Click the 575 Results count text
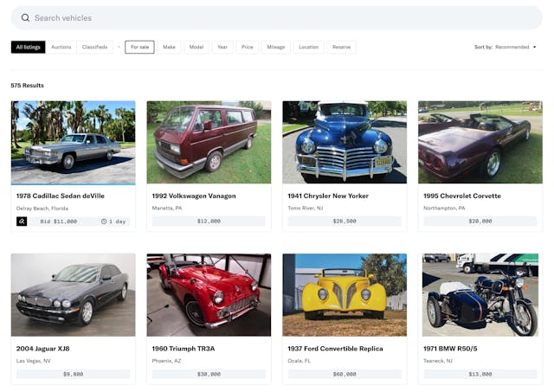This screenshot has width=554, height=392. click(27, 86)
